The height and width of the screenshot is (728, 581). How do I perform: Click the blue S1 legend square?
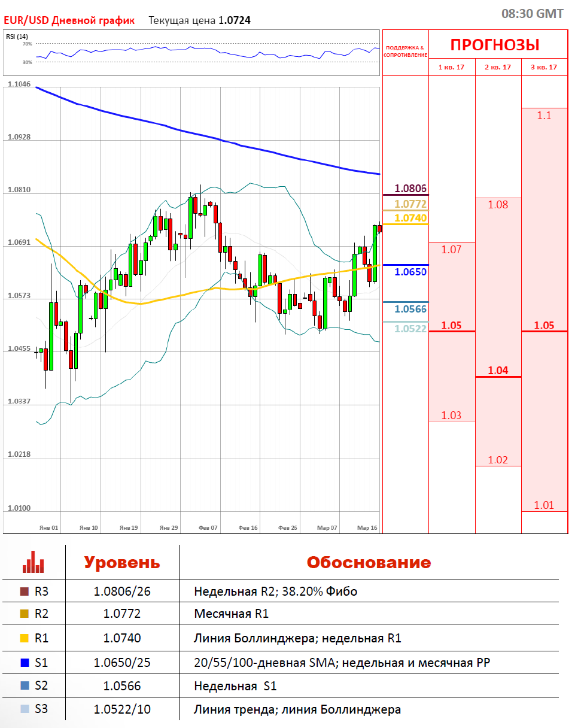25,663
